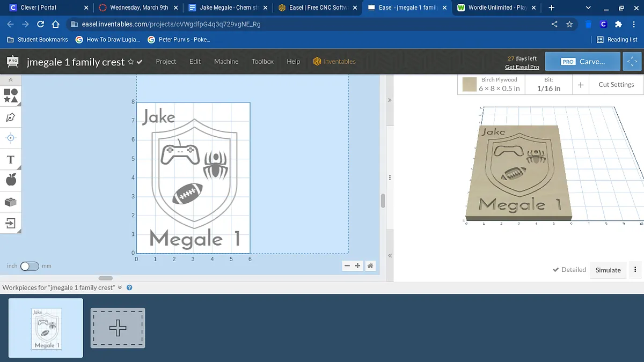Click the Get Easel Pro link
The width and height of the screenshot is (644, 362).
point(522,67)
